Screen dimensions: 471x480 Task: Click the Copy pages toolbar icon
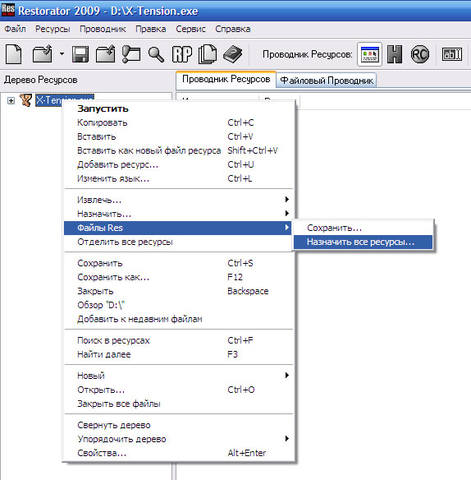(x=207, y=54)
